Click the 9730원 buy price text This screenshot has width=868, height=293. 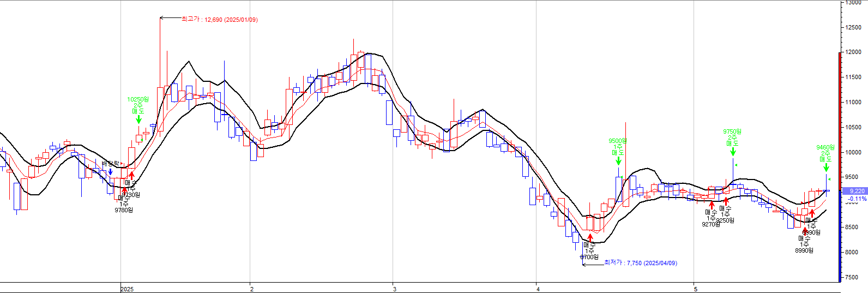pos(131,195)
